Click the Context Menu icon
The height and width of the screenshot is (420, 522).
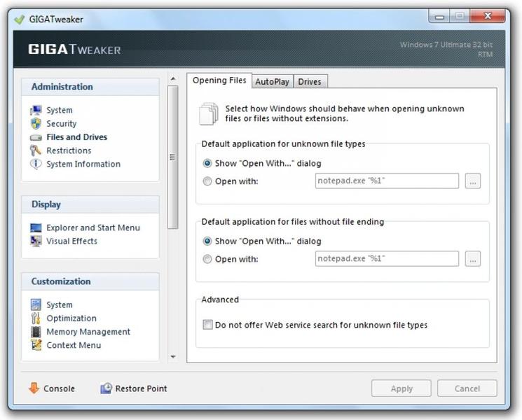tap(36, 345)
